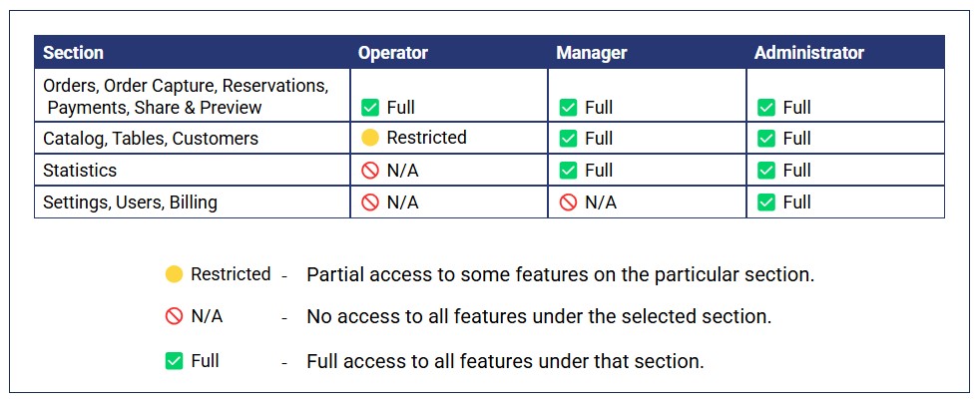
Task: Click the Catalog, Tables, Customers row label
Action: click(151, 139)
